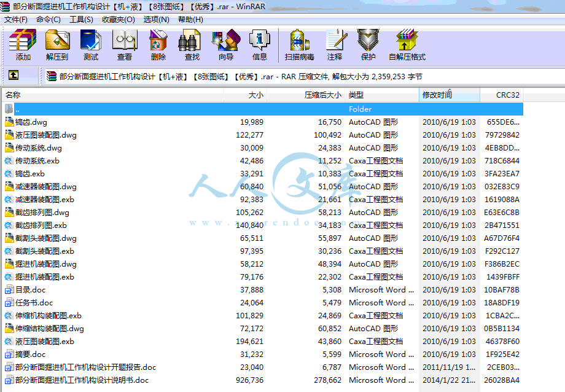The height and width of the screenshot is (392, 565).
Task: Click size value 926,736
Action: pyautogui.click(x=250, y=380)
